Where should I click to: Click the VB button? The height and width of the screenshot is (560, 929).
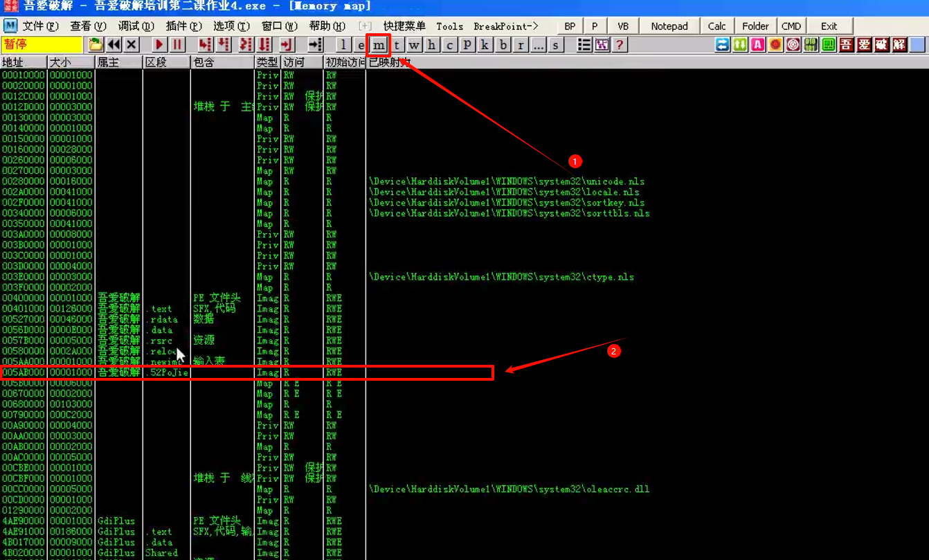623,26
